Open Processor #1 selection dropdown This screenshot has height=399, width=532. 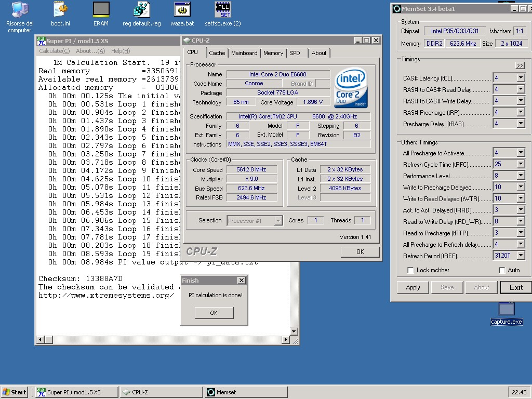click(278, 221)
